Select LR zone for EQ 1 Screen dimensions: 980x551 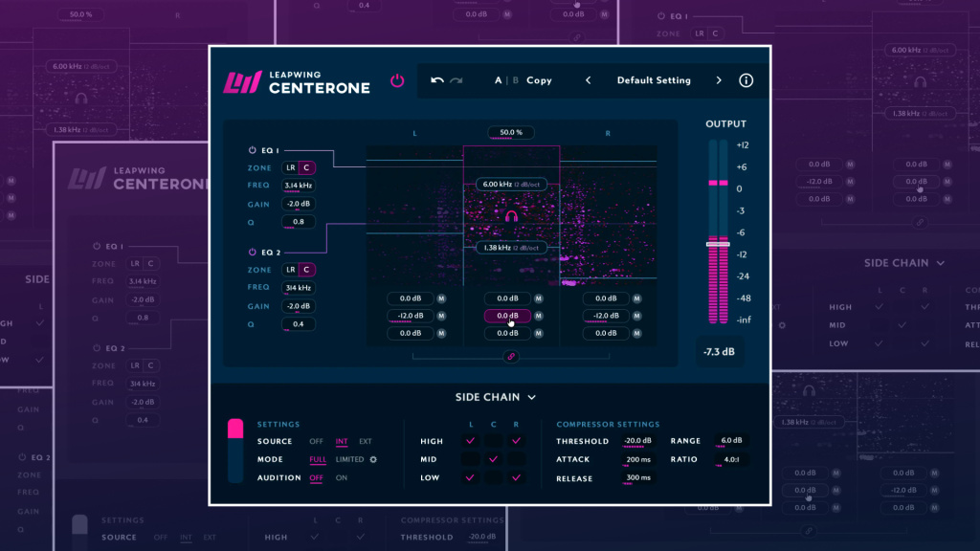tap(290, 167)
